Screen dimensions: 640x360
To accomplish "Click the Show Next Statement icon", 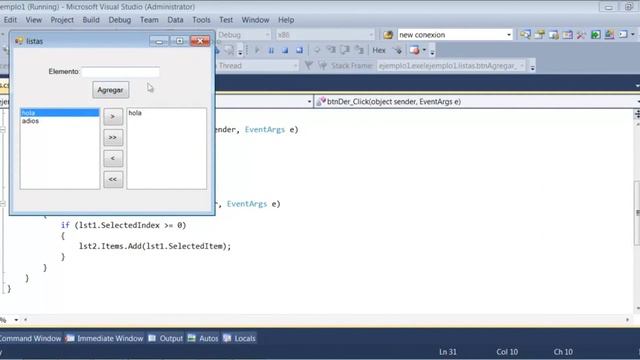I will click(317, 50).
